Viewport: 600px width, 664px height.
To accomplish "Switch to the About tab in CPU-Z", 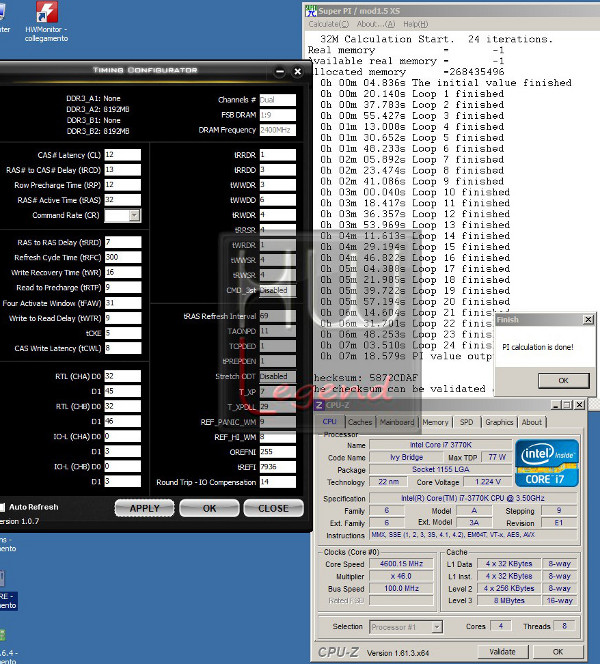I will [532, 422].
